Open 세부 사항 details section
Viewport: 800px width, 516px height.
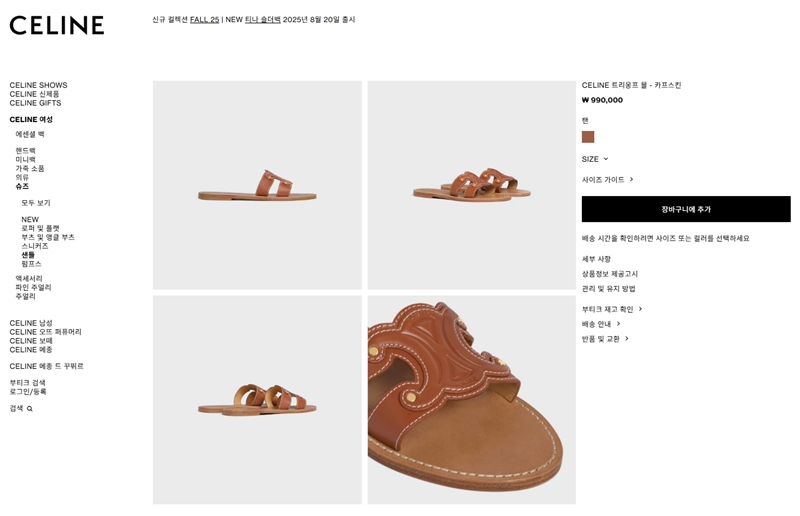pos(598,259)
